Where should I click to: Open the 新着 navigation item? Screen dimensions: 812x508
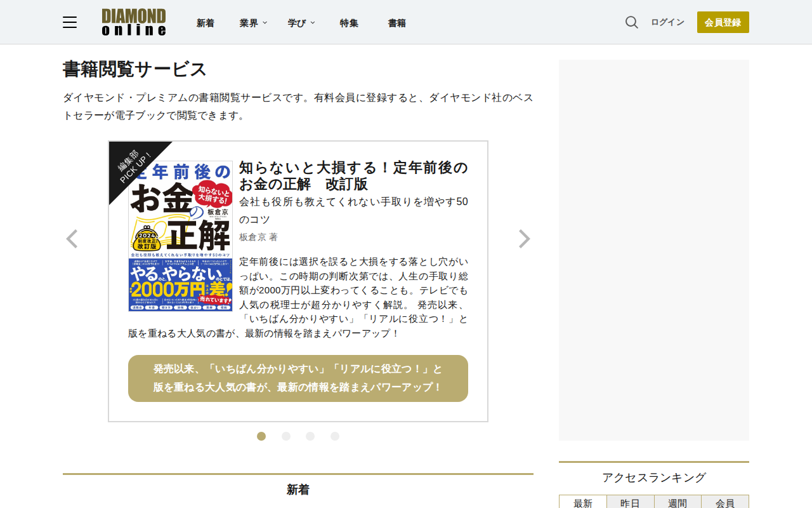(206, 23)
